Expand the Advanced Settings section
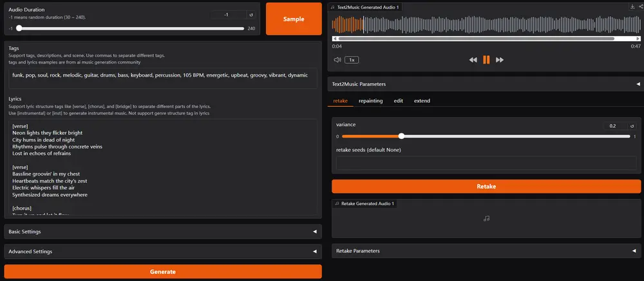Image resolution: width=644 pixels, height=281 pixels. (x=163, y=251)
